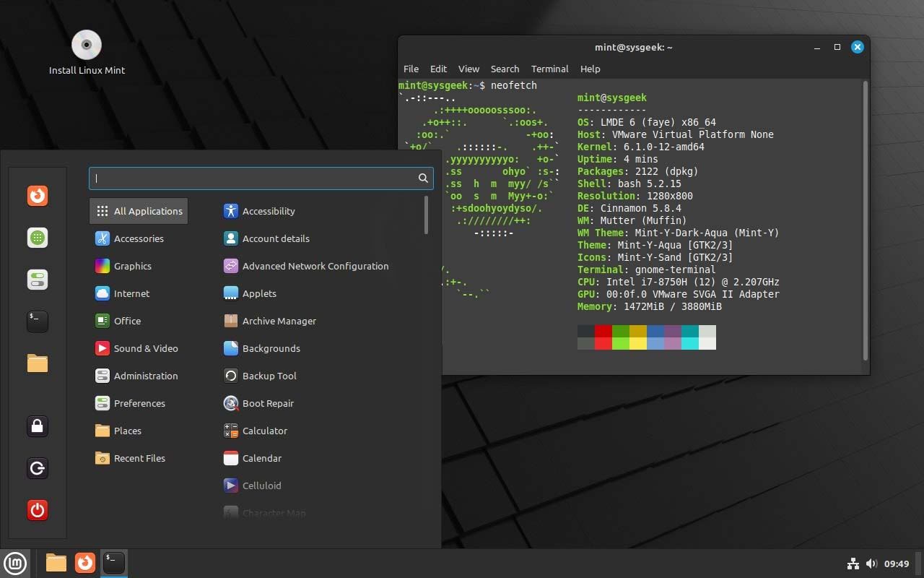The width and height of the screenshot is (924, 578).
Task: Open the Terminal menu in the terminal window
Action: point(549,69)
